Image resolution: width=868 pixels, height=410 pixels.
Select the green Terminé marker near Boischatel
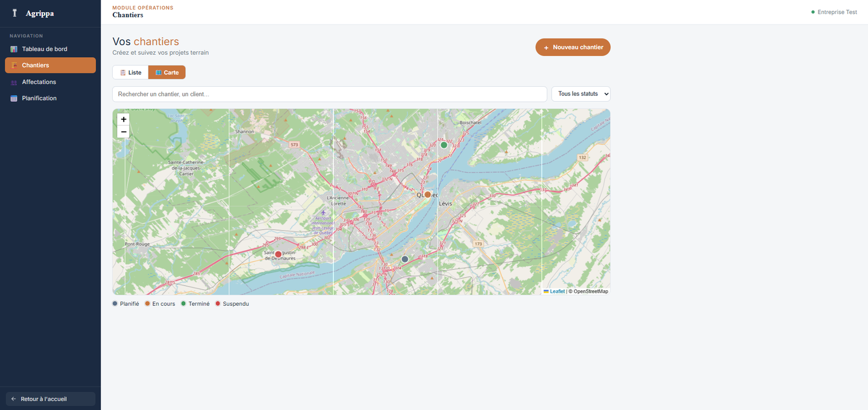pos(444,145)
